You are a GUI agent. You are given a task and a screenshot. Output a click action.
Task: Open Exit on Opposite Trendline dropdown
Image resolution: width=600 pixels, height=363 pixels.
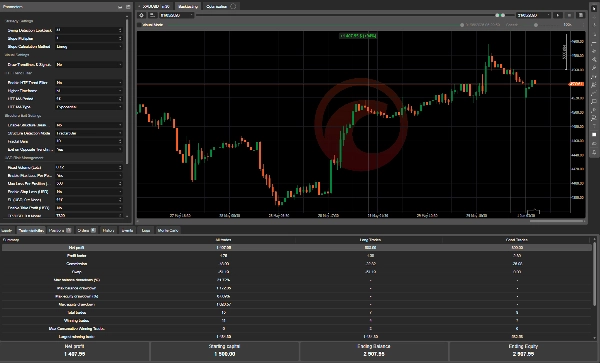(88, 150)
